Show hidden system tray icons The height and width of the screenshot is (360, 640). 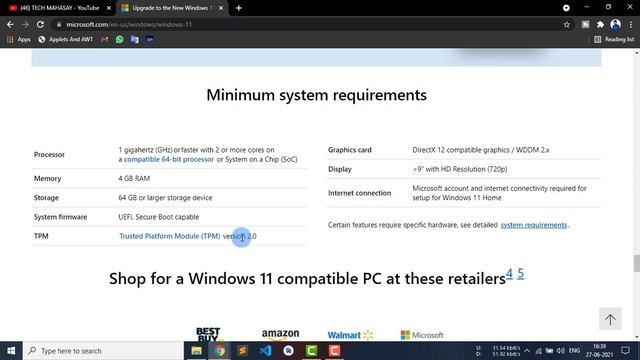[x=527, y=351]
